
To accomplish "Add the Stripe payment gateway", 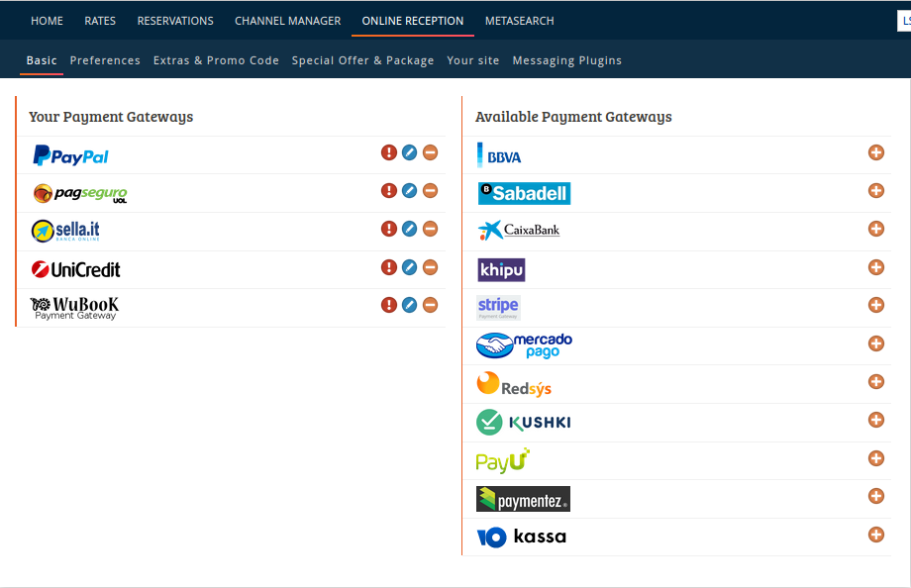I will coord(876,305).
